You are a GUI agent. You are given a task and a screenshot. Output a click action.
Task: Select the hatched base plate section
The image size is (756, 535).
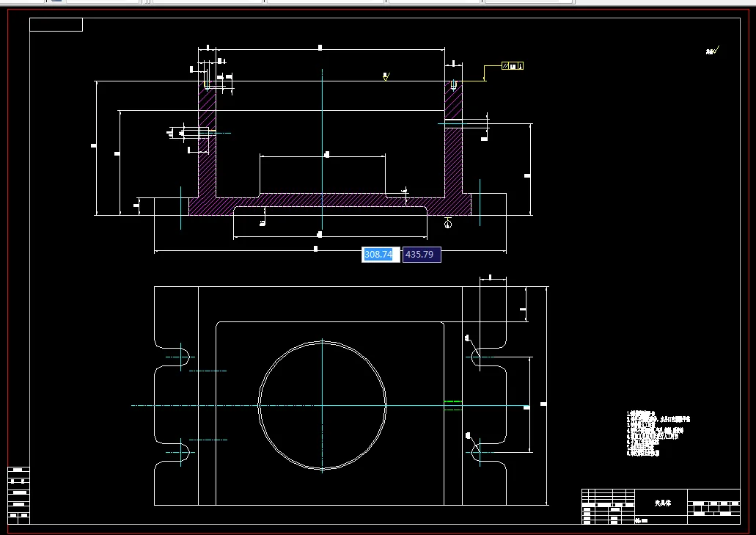tap(330, 204)
